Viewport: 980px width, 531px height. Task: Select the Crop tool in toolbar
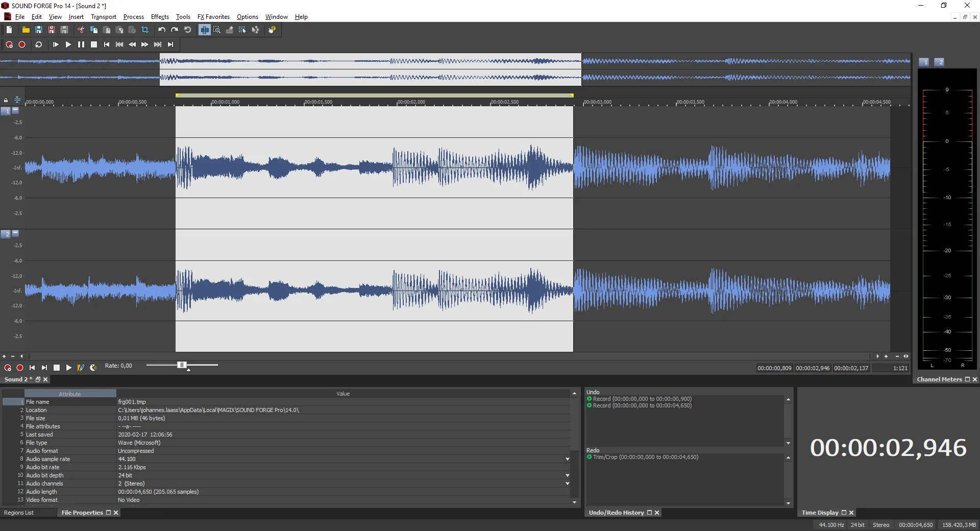coord(145,30)
